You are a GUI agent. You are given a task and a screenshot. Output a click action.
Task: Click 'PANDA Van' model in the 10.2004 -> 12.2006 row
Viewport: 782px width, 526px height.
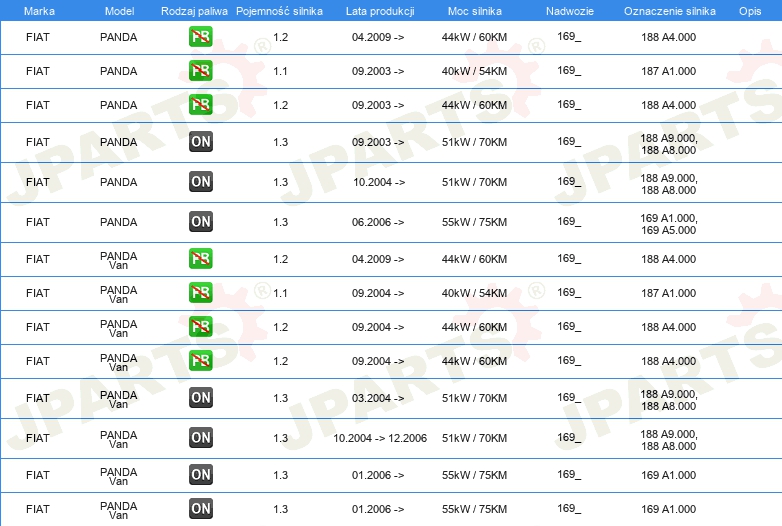119,439
